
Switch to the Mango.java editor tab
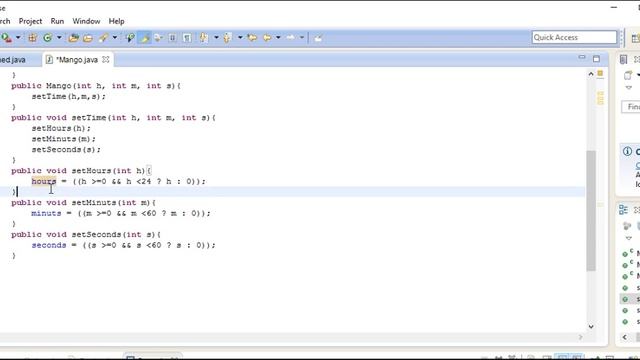(77, 60)
